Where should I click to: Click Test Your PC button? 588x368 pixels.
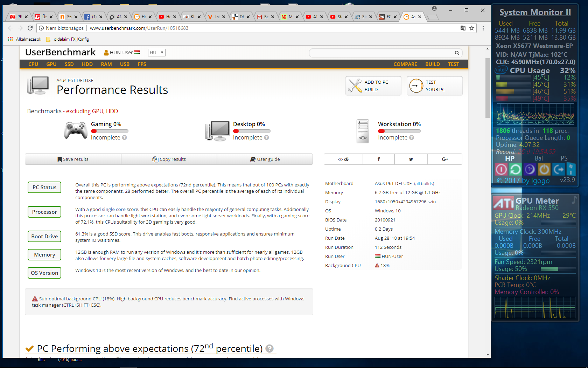point(435,86)
